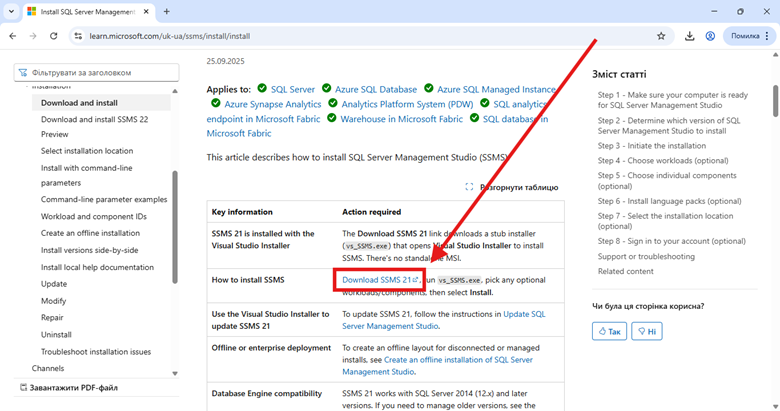Open the tab search dropdown arrow
This screenshot has width=780, height=411.
pyautogui.click(x=11, y=11)
